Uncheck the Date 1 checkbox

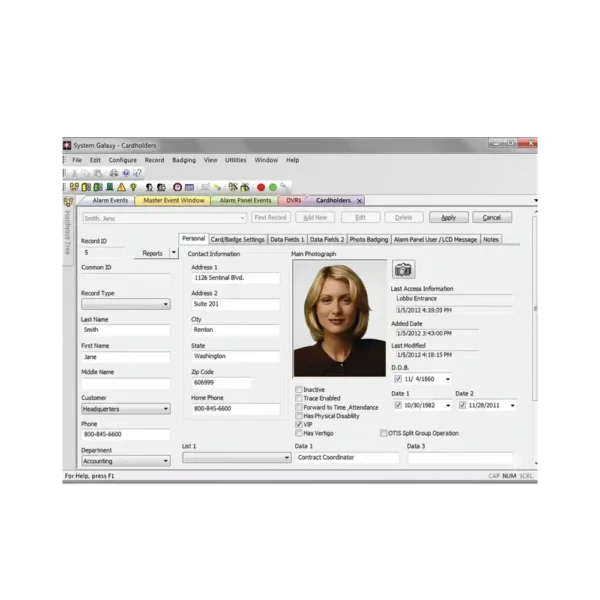click(x=398, y=405)
